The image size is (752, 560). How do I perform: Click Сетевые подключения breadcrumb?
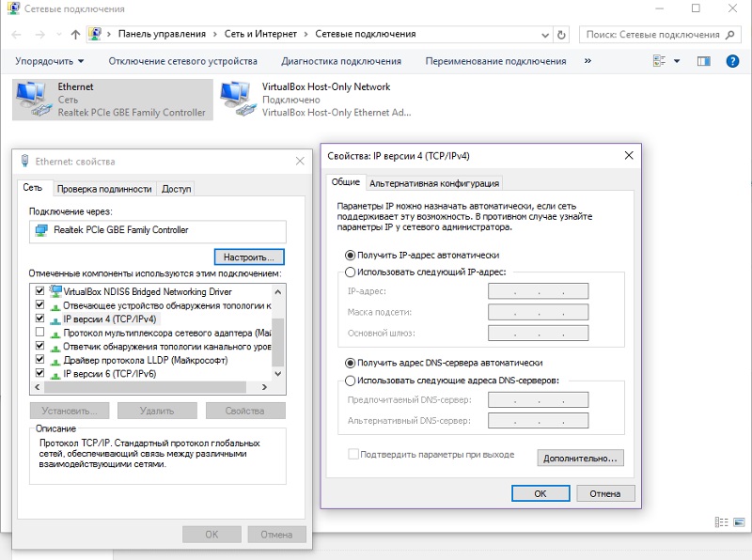tap(366, 34)
